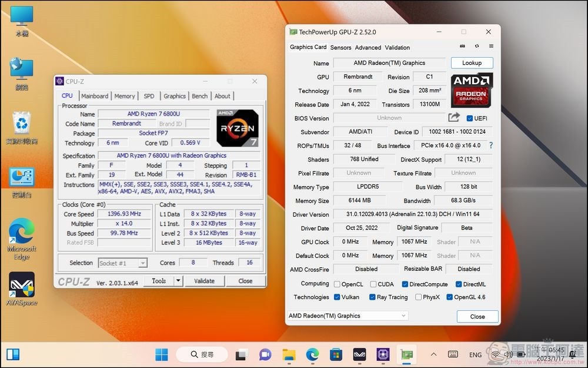
Task: Open Edge browser from the taskbar
Action: [312, 354]
